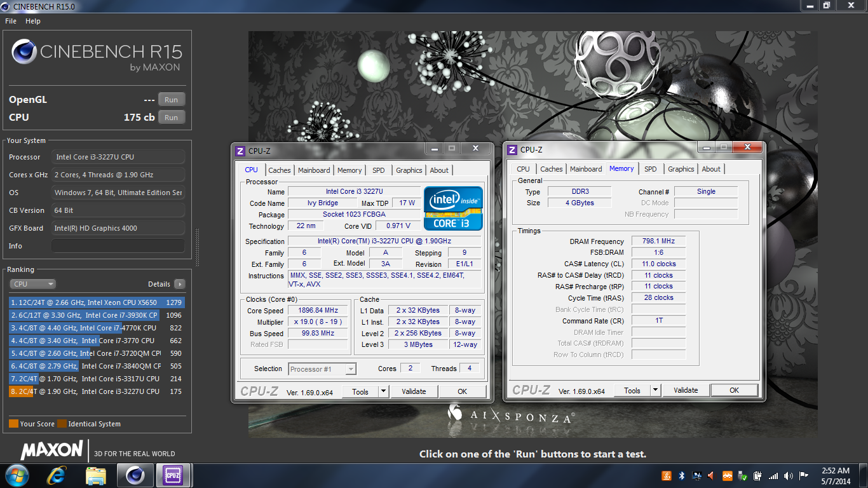
Task: Select Memory tab in left CPU-Z window
Action: click(349, 170)
